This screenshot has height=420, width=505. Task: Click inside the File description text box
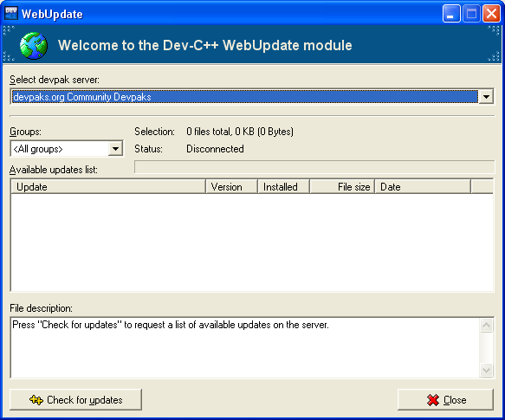[245, 347]
